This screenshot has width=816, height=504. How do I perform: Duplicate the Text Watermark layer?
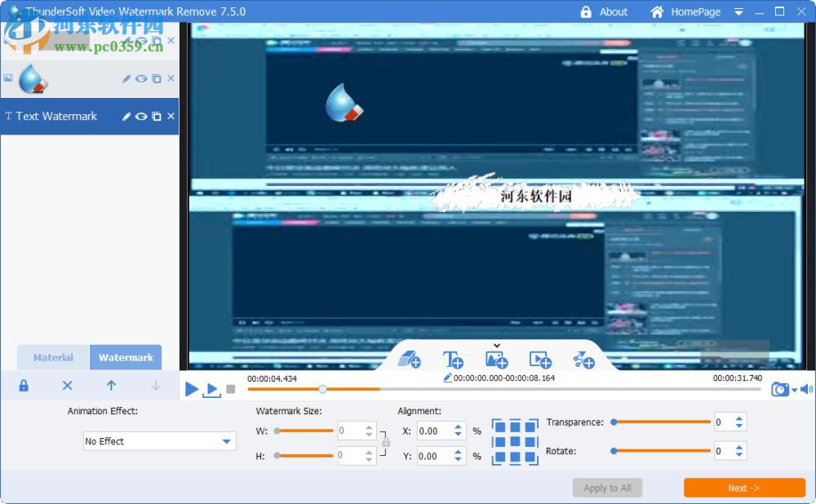tap(156, 117)
